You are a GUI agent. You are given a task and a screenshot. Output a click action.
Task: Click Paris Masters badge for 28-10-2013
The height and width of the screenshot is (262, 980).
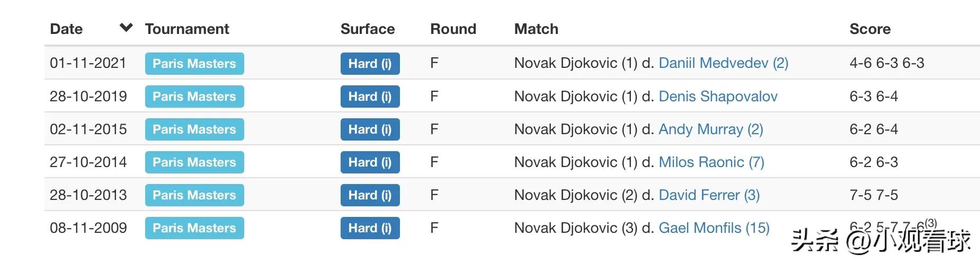tap(194, 195)
